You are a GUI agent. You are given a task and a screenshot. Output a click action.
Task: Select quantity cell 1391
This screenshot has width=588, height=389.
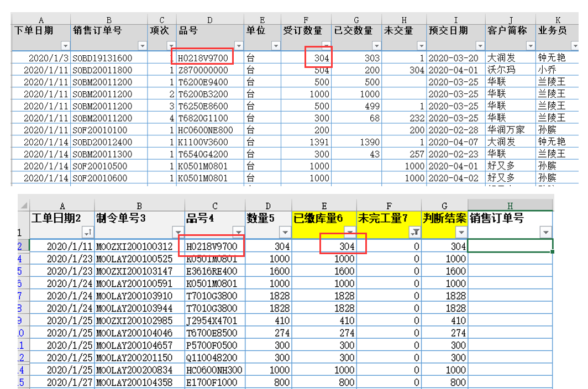click(x=306, y=142)
